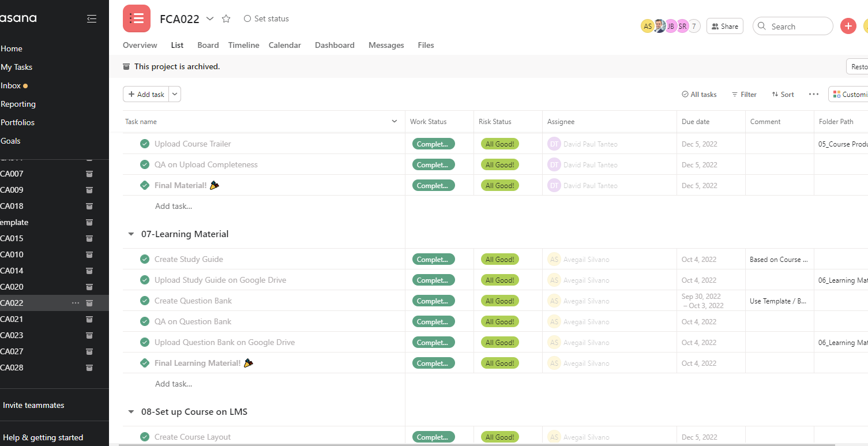The height and width of the screenshot is (446, 868).
Task: Click the archive icon beside sidebar project CA010
Action: tap(89, 254)
